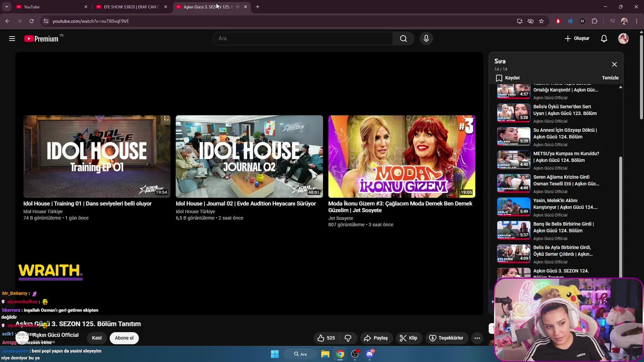Open YouTube notifications bell
This screenshot has height=362, width=644.
pyautogui.click(x=604, y=38)
